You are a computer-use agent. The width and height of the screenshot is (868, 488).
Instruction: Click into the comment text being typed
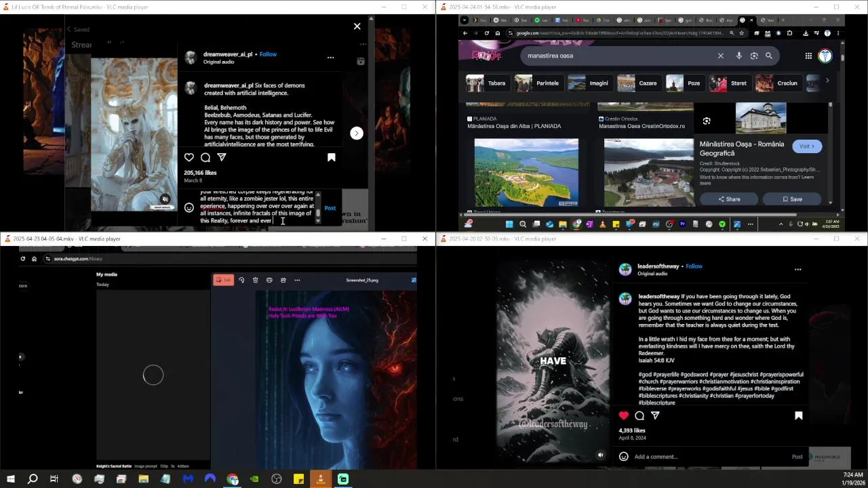pos(256,207)
